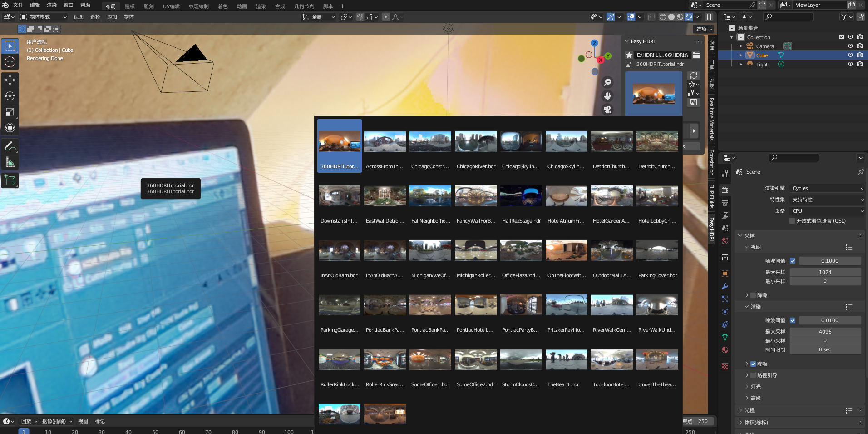Select the ChicagoRiver.hdr thumbnail
The height and width of the screenshot is (434, 868).
coord(476,146)
